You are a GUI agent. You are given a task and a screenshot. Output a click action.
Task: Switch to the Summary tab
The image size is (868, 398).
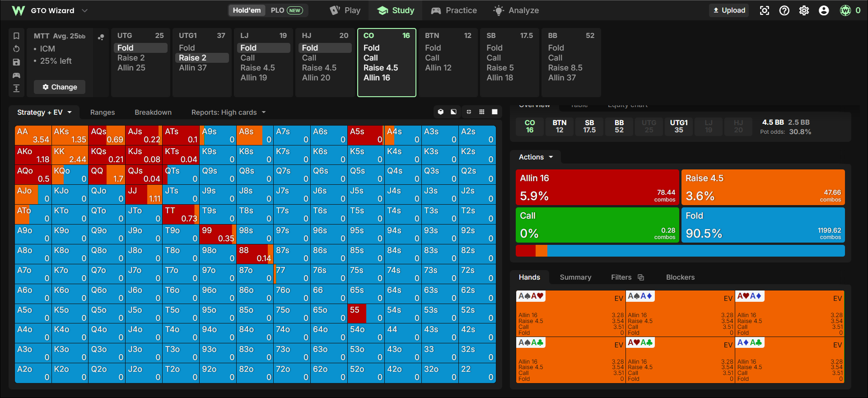pos(575,277)
